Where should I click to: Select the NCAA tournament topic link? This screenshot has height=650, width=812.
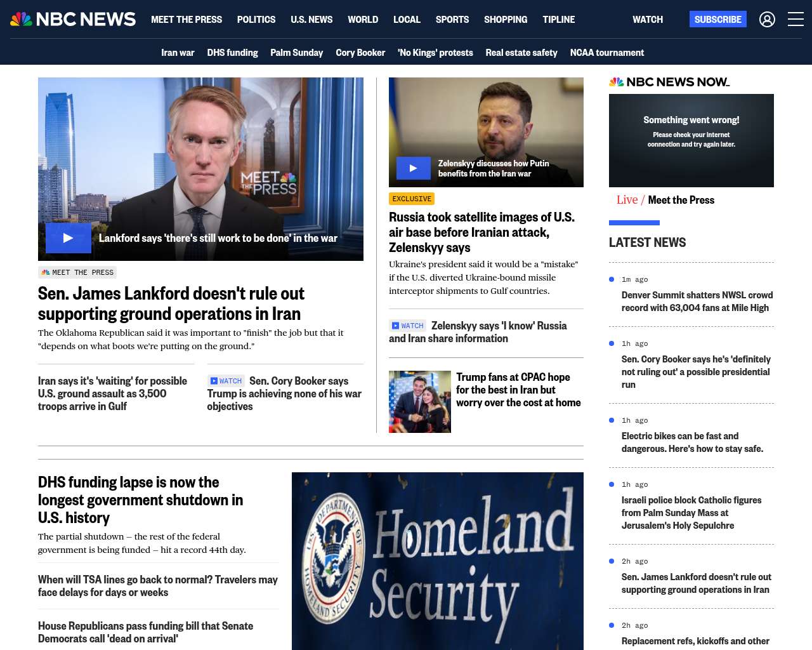607,53
